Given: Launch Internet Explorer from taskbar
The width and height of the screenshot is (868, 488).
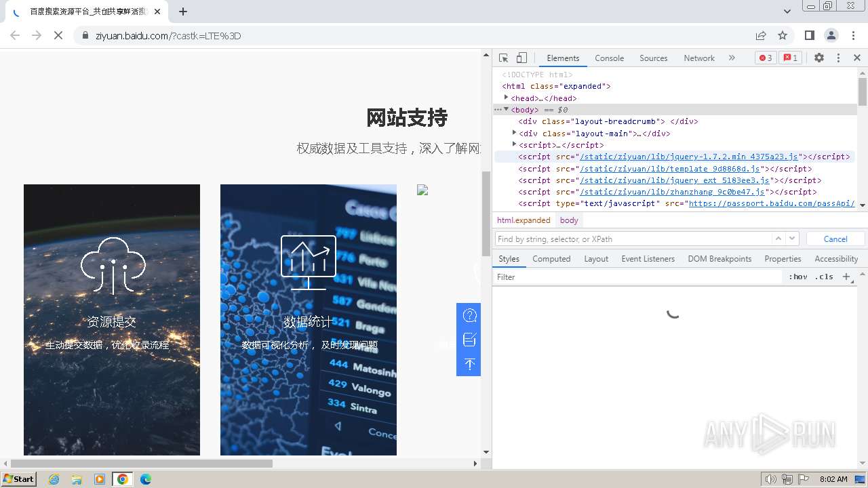Looking at the screenshot, I should coord(54,479).
